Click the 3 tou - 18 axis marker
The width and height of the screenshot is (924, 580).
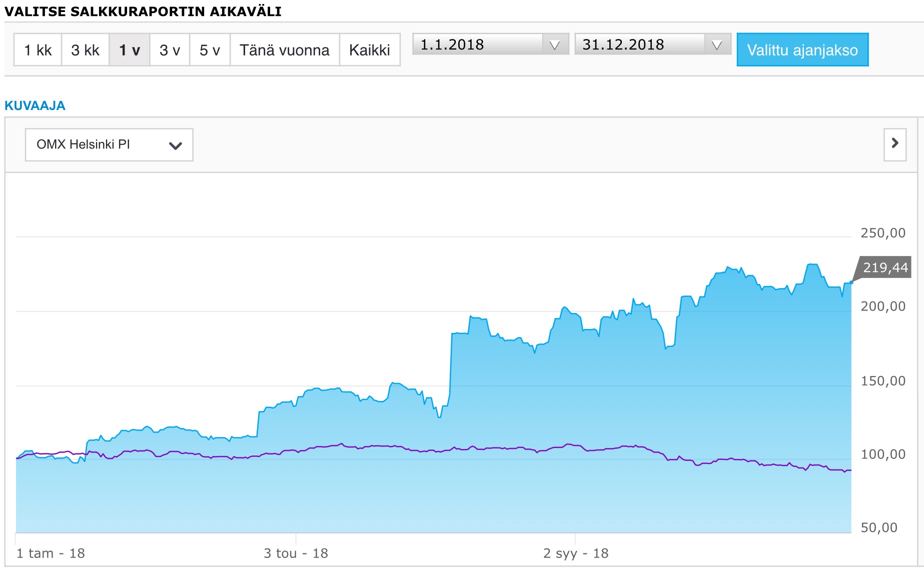pos(296,553)
